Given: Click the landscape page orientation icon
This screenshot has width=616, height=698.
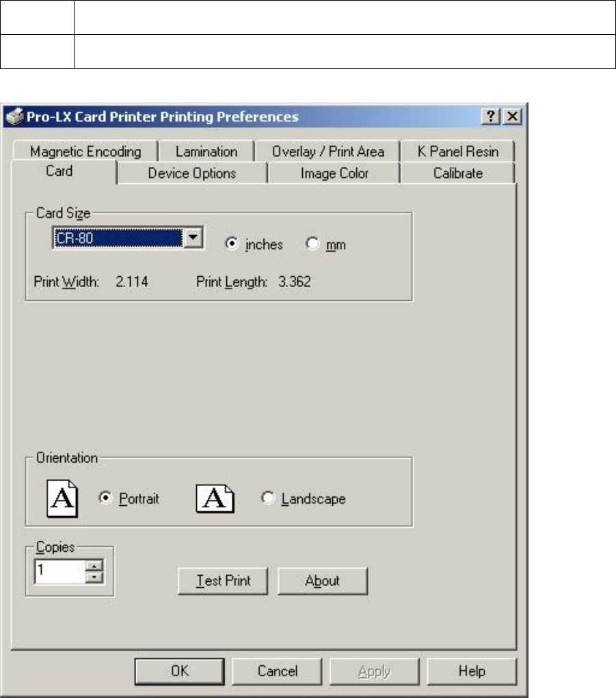Looking at the screenshot, I should (215, 498).
